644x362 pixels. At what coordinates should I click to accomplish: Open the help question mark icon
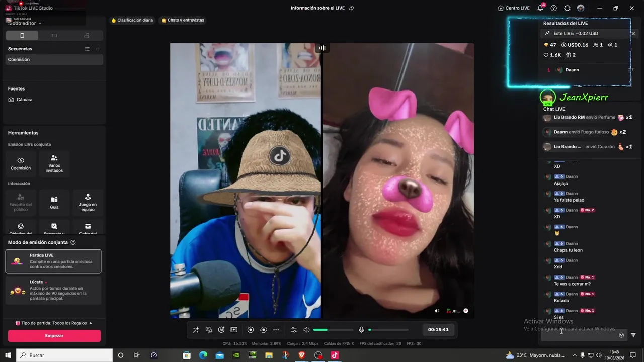554,8
